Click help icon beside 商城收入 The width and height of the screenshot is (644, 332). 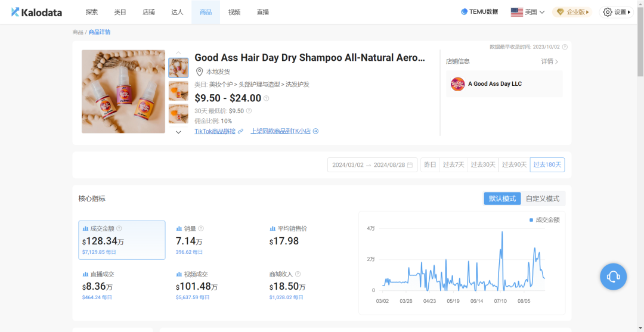[298, 274]
